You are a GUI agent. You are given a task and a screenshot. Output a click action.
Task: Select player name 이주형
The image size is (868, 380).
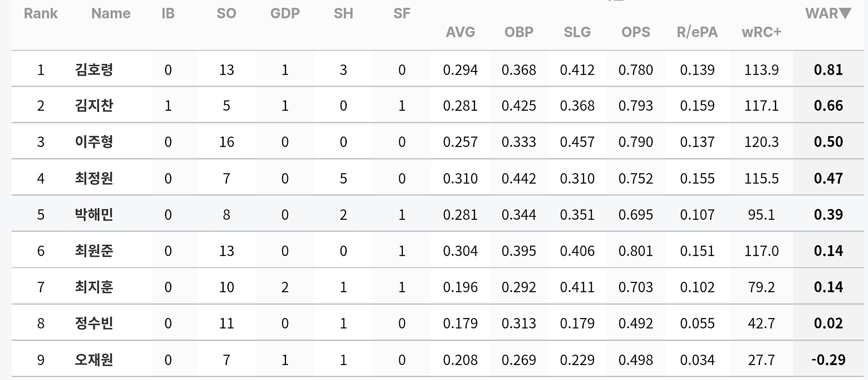pos(94,142)
